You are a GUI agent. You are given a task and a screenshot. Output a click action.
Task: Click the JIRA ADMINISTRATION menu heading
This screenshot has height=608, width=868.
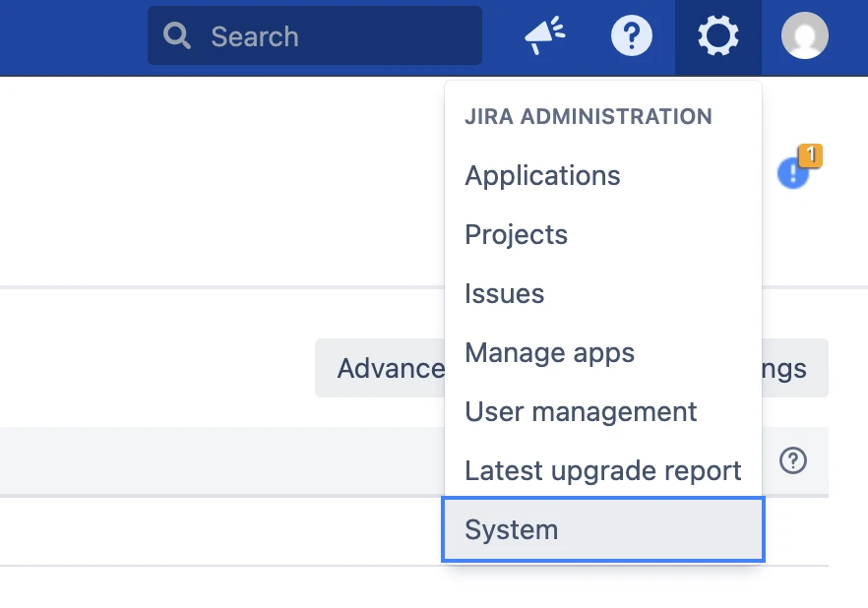pyautogui.click(x=588, y=116)
